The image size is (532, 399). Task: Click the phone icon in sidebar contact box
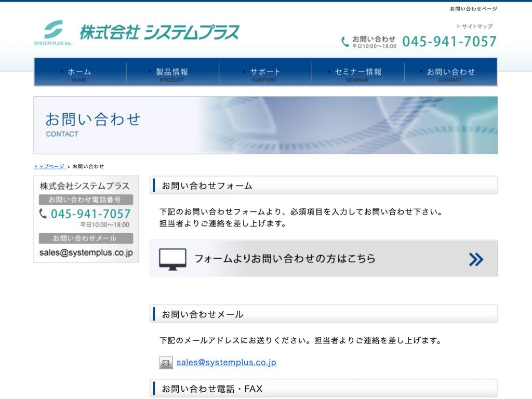pyautogui.click(x=43, y=214)
